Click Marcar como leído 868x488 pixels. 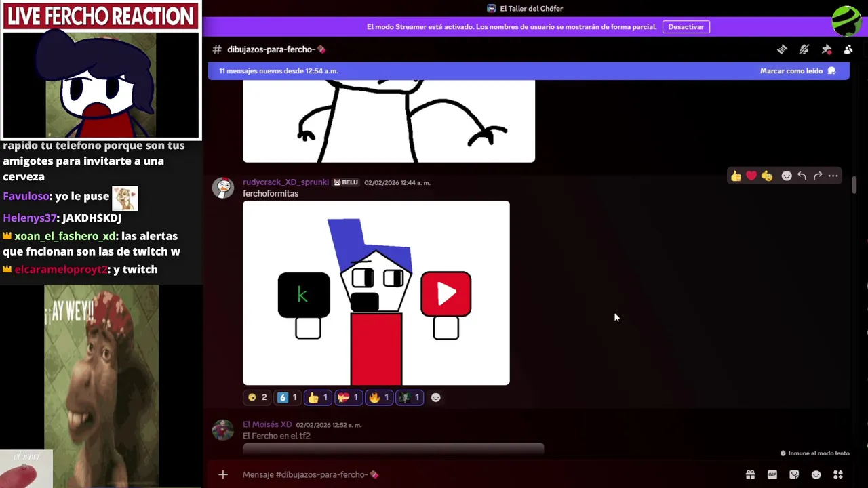[798, 71]
